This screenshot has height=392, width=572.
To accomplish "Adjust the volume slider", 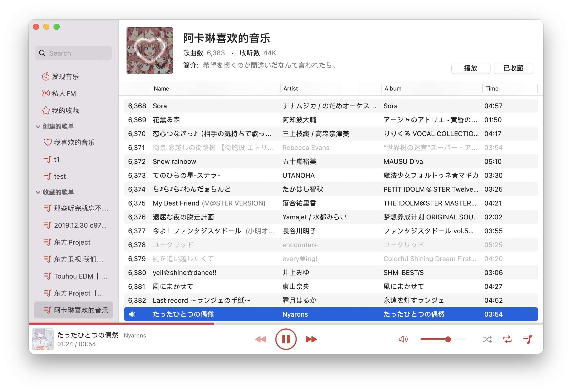I will [x=448, y=339].
